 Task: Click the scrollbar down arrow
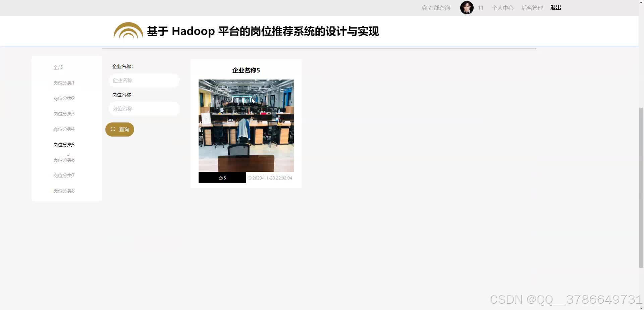(641, 308)
